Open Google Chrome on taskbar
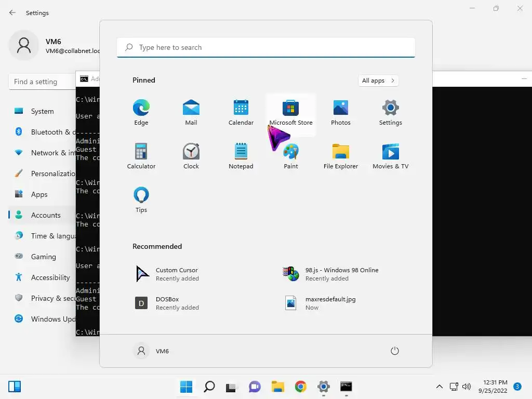The height and width of the screenshot is (399, 532). [x=301, y=387]
